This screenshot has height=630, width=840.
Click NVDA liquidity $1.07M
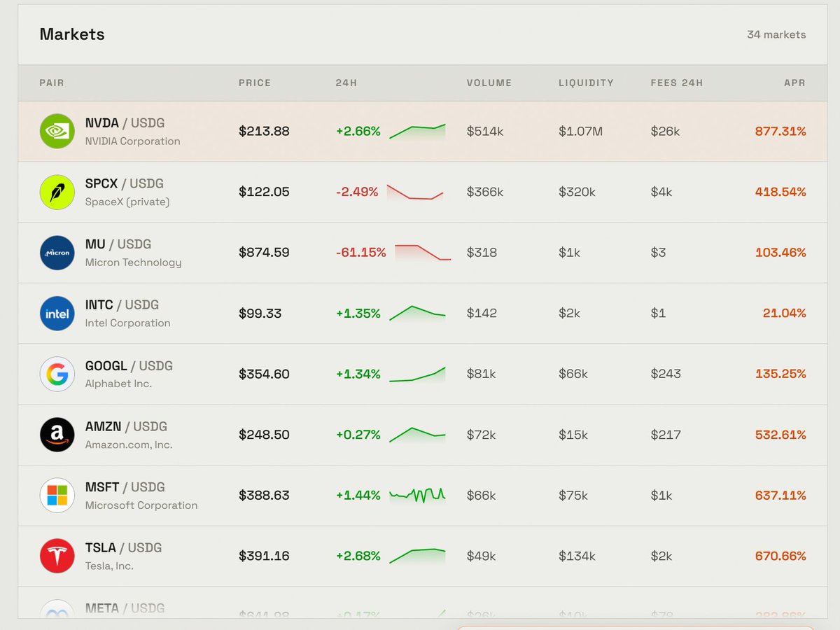(x=580, y=131)
